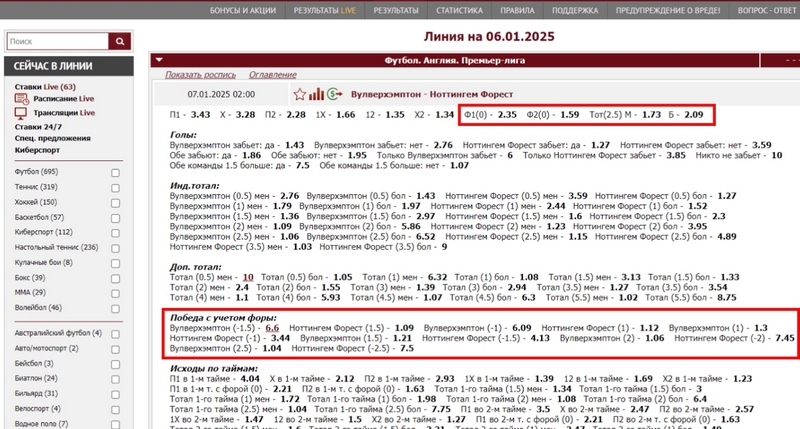This screenshot has height=429, width=800.
Task: Collapse the Премьер-лига header triangle
Action: (x=157, y=60)
